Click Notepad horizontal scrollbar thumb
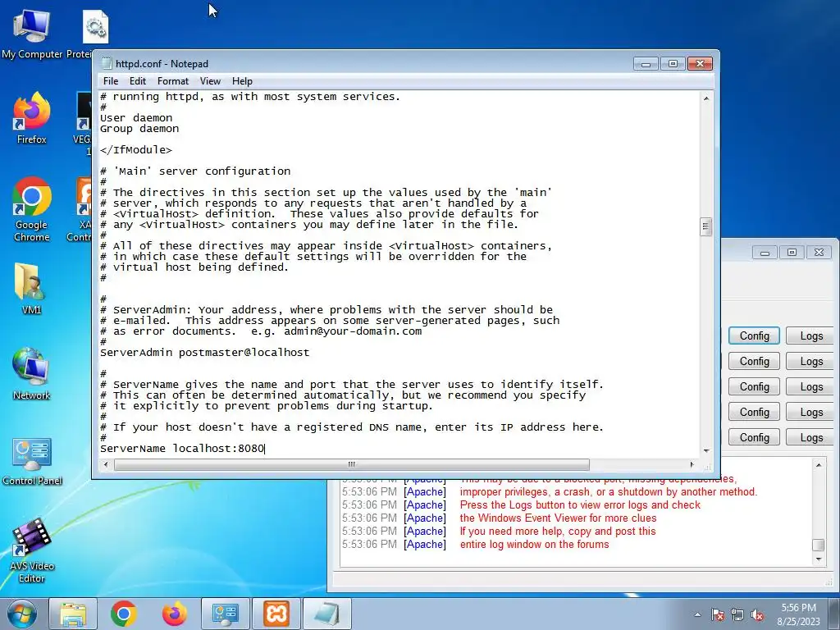Image resolution: width=840 pixels, height=630 pixels. (351, 464)
